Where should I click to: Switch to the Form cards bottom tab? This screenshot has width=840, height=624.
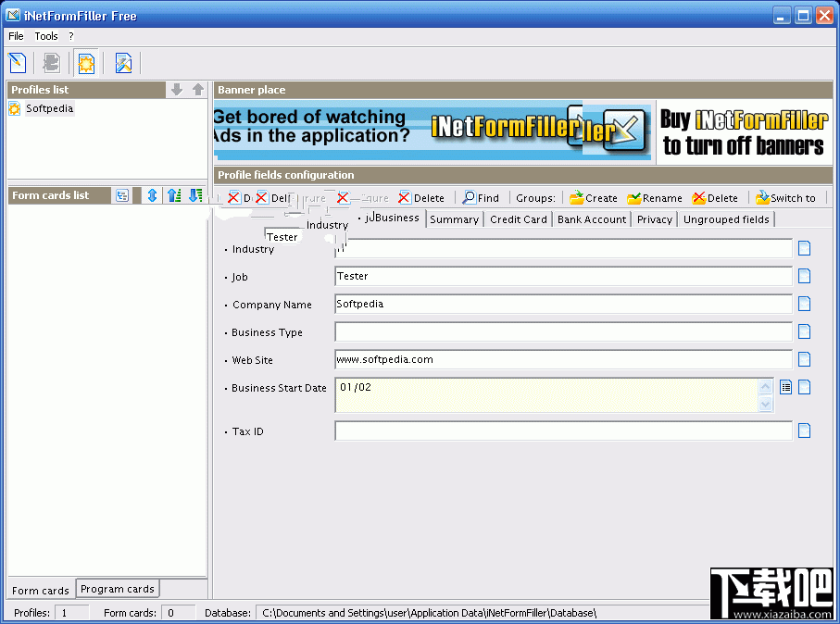pos(41,591)
